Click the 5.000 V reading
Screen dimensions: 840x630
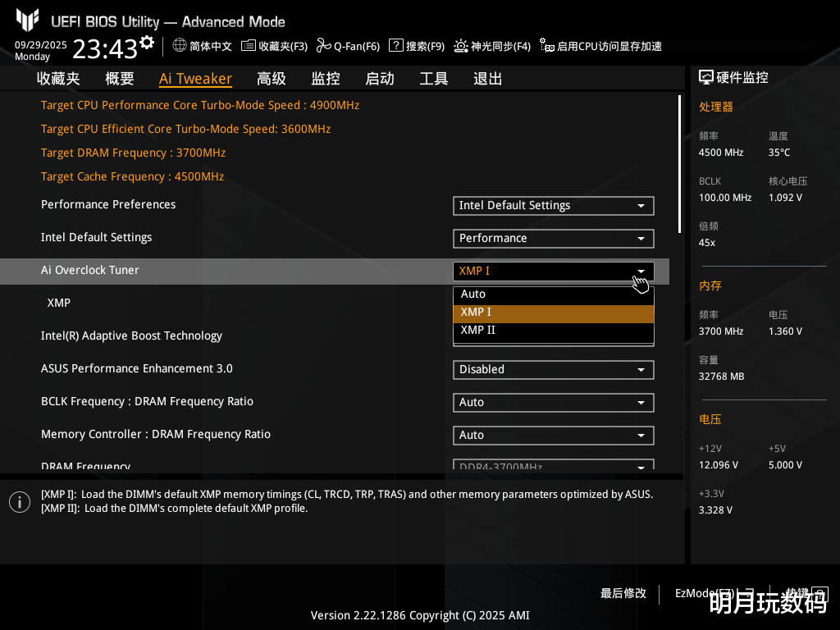point(785,465)
